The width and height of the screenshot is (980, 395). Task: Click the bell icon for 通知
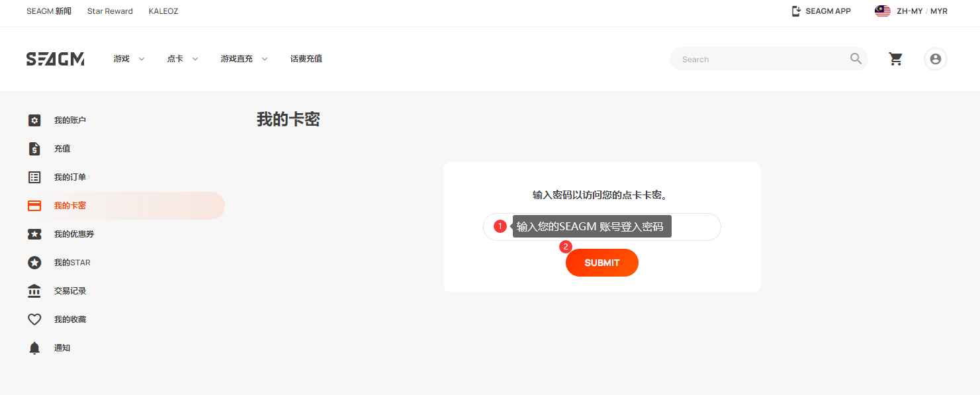[x=34, y=348]
